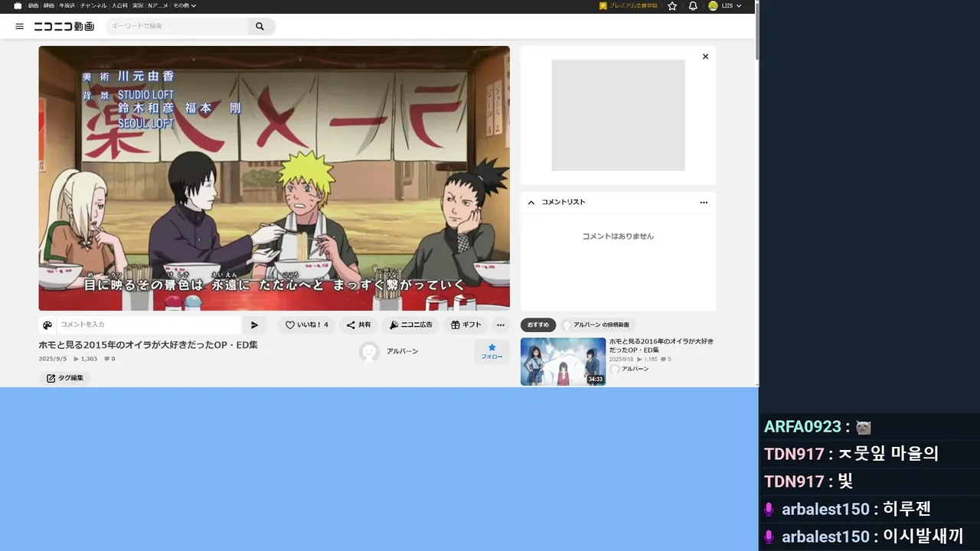Open the コメントリスト three-dot options menu
The height and width of the screenshot is (551, 980).
point(704,203)
